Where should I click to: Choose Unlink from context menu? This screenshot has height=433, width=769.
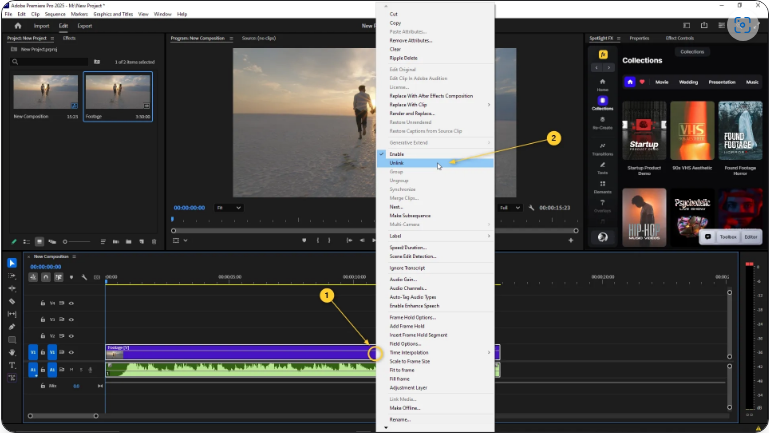tap(435, 163)
